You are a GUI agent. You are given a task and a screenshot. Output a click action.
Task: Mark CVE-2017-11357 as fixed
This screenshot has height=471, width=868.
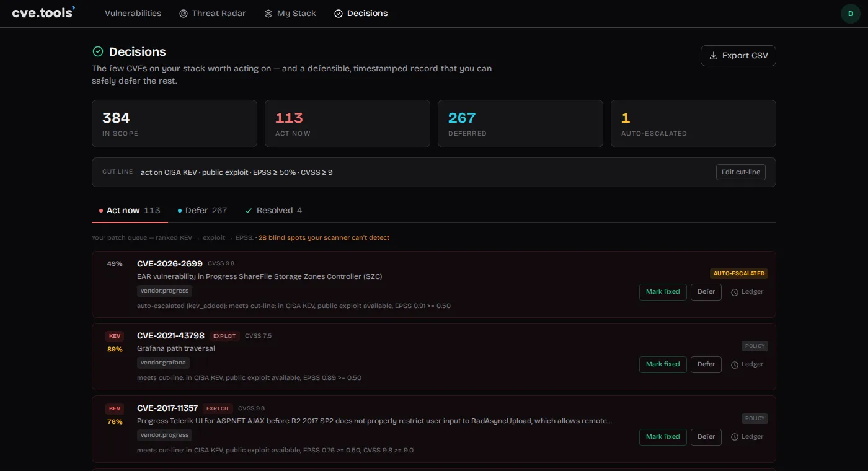[x=663, y=436]
